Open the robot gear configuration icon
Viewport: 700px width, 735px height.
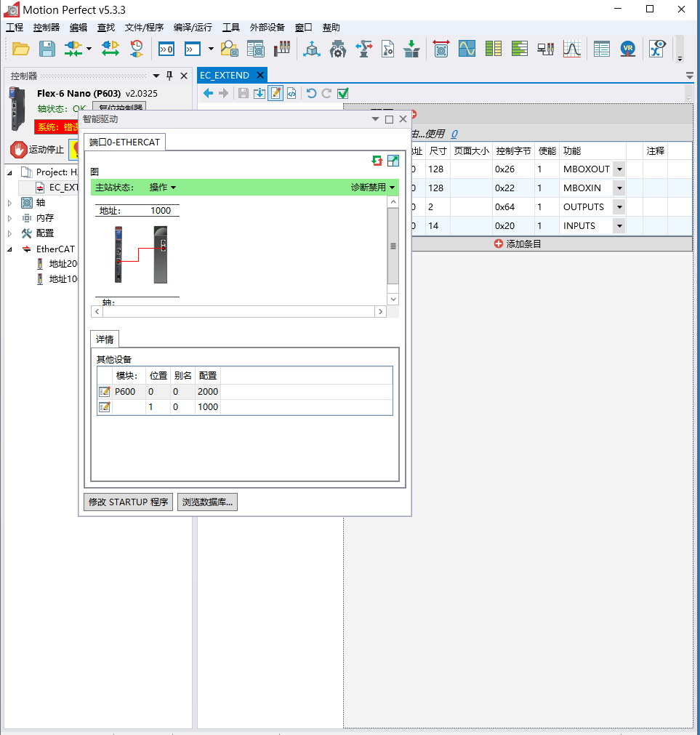(x=338, y=49)
